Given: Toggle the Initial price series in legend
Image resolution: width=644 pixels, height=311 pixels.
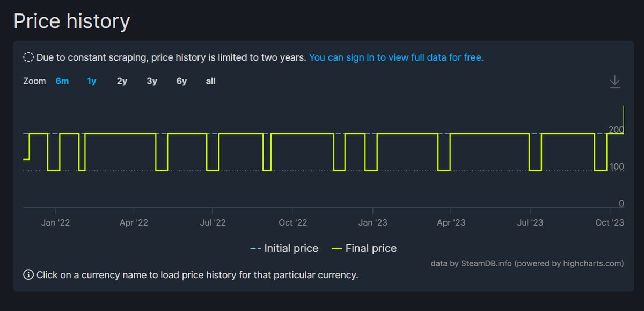Looking at the screenshot, I should coord(284,248).
